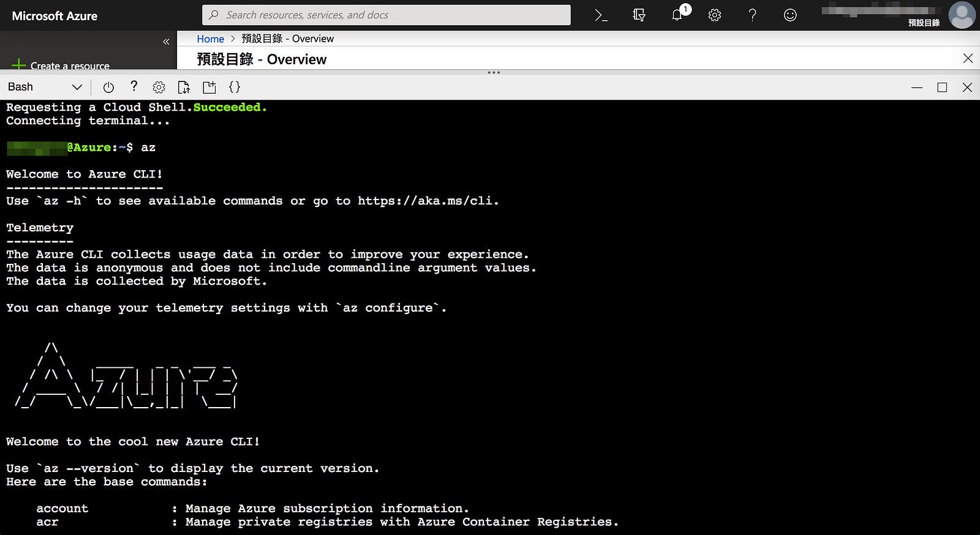Click the 'Connecting terminal...' line

(88, 121)
